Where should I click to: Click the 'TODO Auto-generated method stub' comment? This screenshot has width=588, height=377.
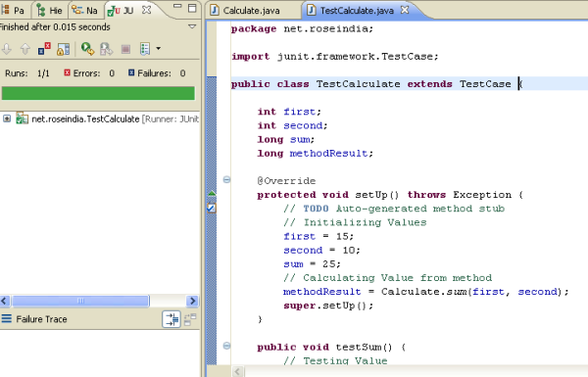(x=394, y=209)
